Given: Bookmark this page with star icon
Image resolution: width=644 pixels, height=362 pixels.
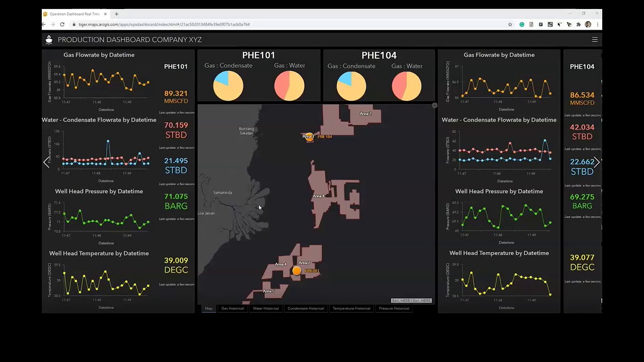Looking at the screenshot, I should pos(510,24).
